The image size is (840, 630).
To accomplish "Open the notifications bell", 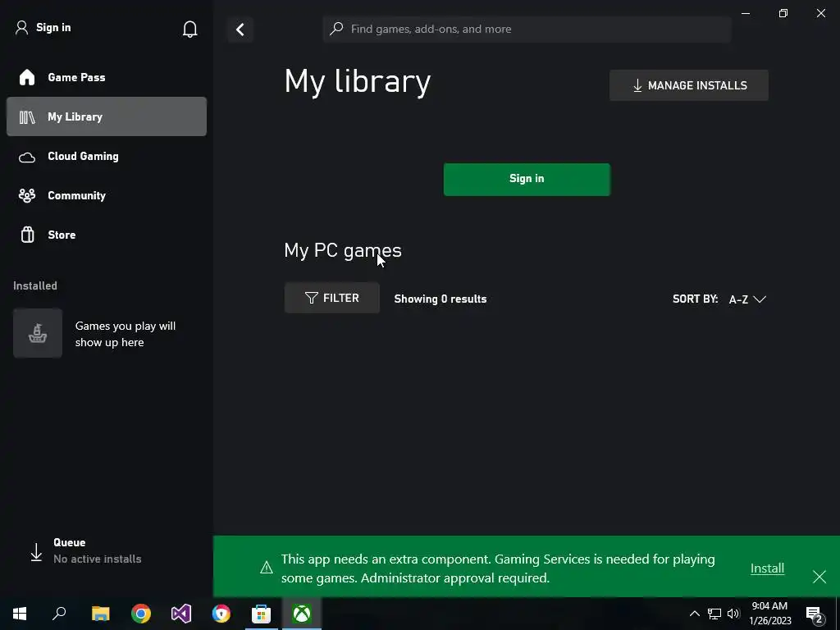I will [189, 29].
